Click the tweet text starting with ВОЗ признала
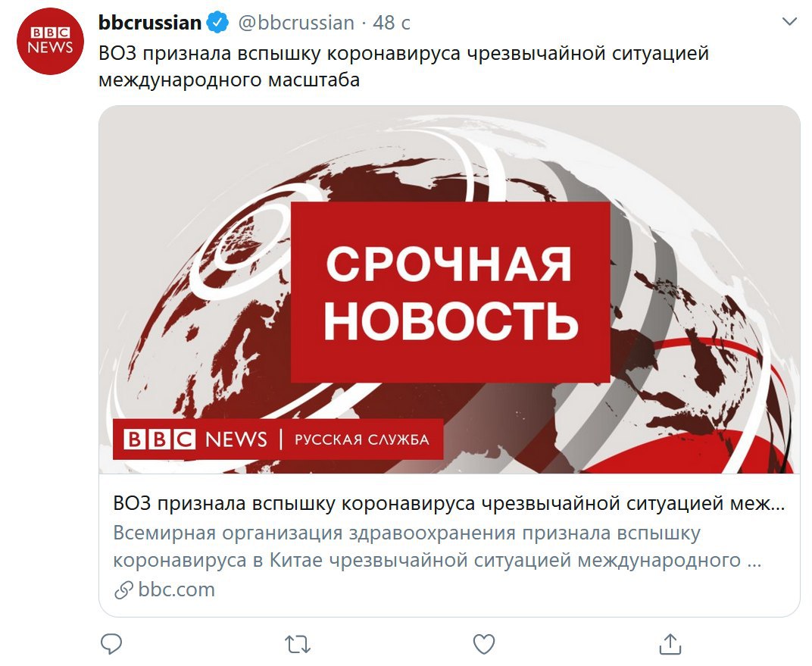 [x=404, y=66]
